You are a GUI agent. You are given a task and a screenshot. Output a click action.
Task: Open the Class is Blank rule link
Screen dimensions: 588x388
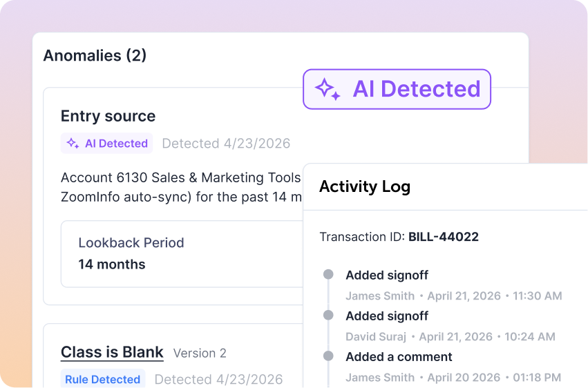(112, 352)
